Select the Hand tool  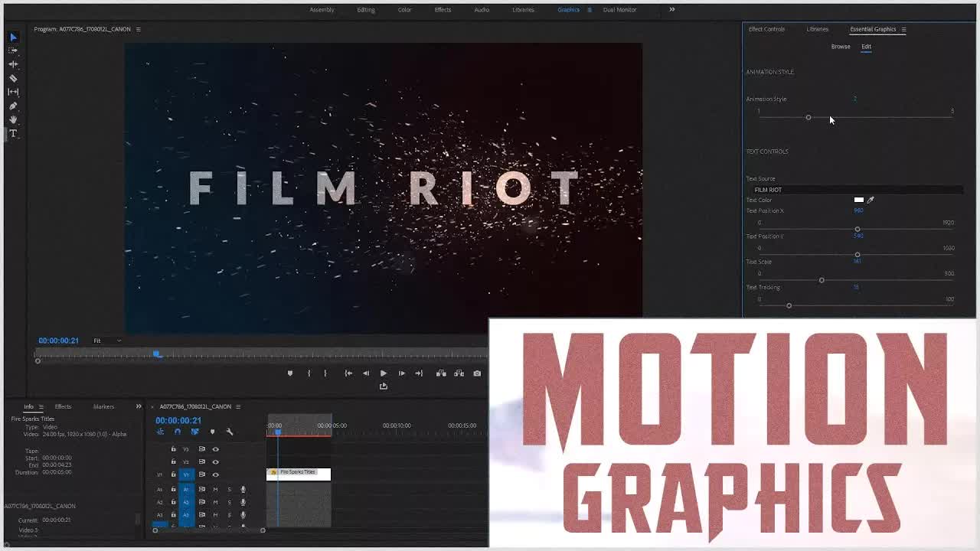pyautogui.click(x=13, y=119)
